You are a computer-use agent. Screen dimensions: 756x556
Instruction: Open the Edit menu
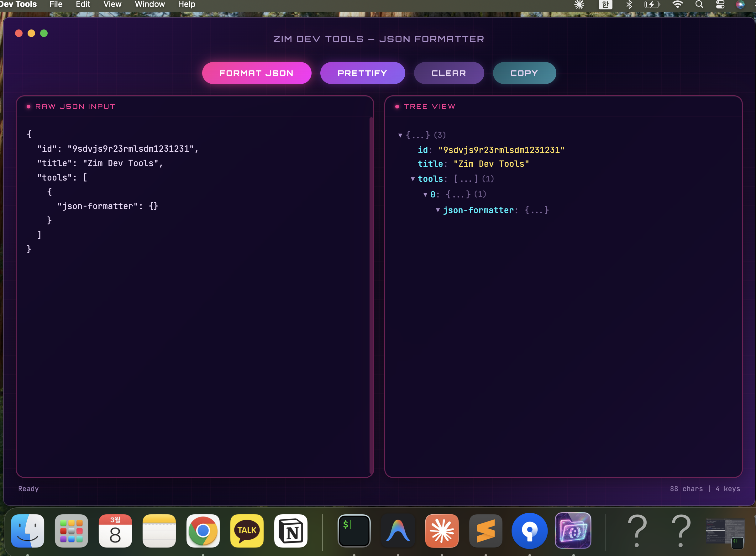click(x=83, y=4)
